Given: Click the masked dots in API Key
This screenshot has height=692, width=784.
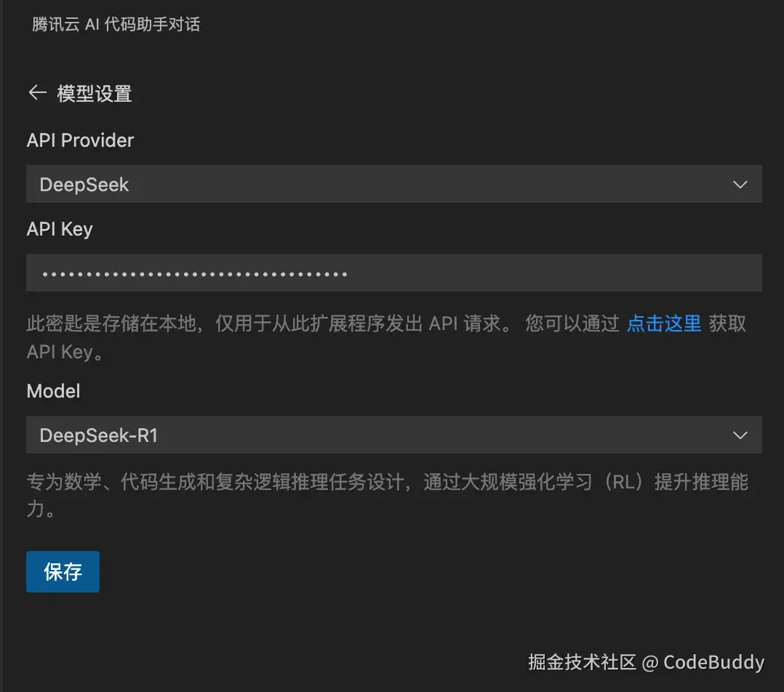Looking at the screenshot, I should [x=195, y=274].
